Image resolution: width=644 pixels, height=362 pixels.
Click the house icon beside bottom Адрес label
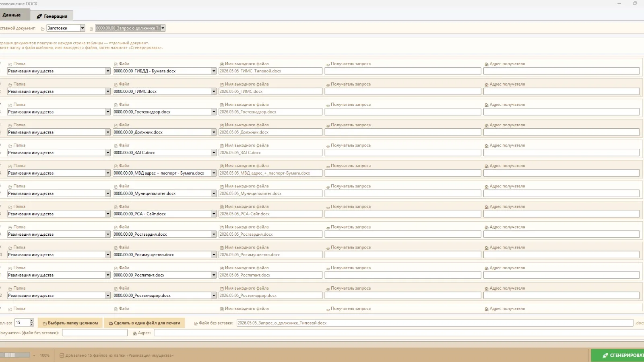(135, 333)
